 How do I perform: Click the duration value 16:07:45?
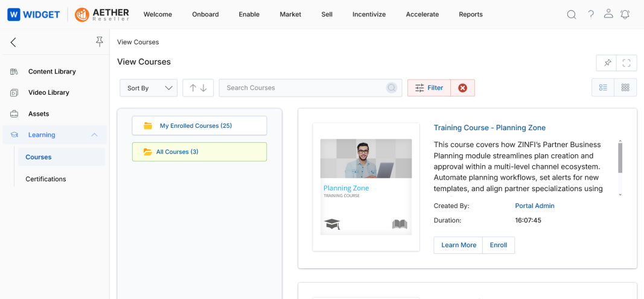click(x=528, y=221)
